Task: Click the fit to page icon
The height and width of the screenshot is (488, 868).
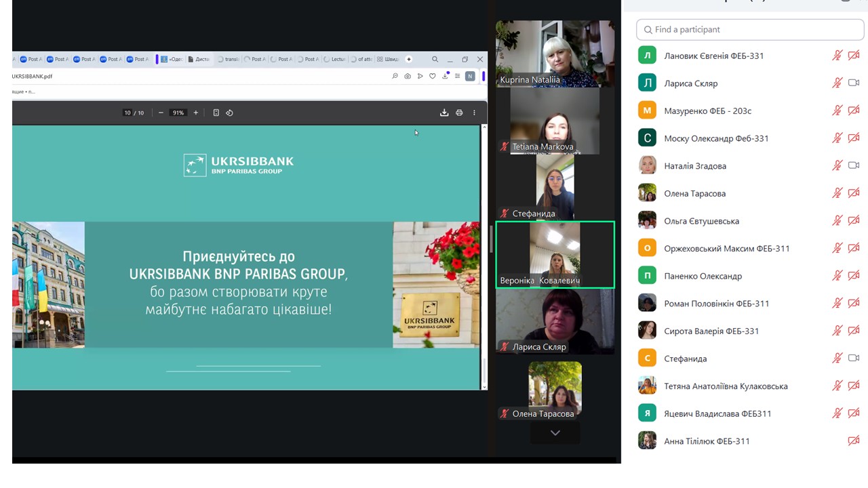Action: tap(216, 113)
